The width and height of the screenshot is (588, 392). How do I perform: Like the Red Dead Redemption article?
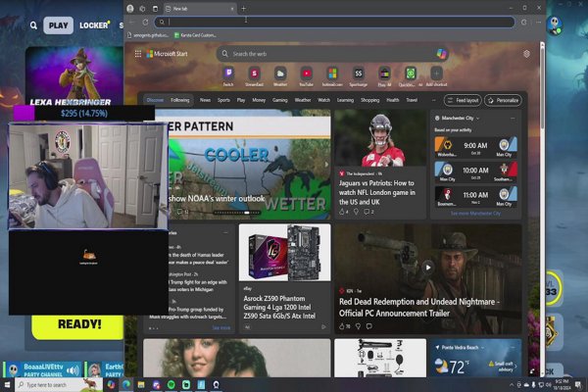click(344, 326)
